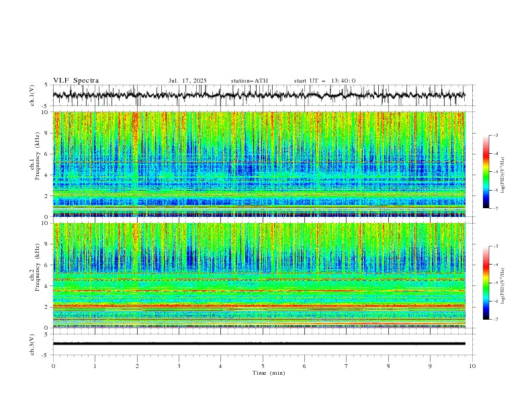This screenshot has width=532, height=411.
Task: Click time axis tick "8"
Action: (x=388, y=366)
